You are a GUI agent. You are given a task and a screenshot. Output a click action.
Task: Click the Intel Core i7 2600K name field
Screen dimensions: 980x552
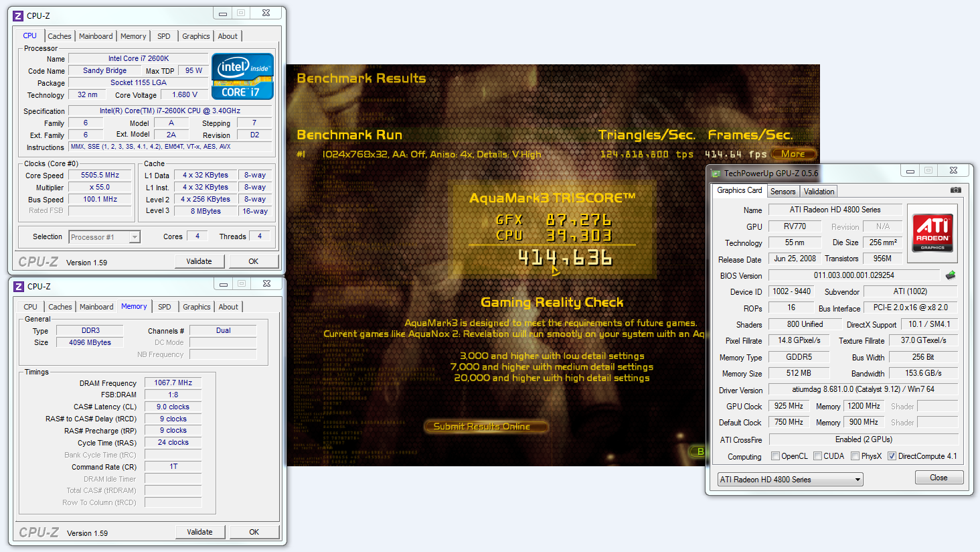(x=139, y=58)
